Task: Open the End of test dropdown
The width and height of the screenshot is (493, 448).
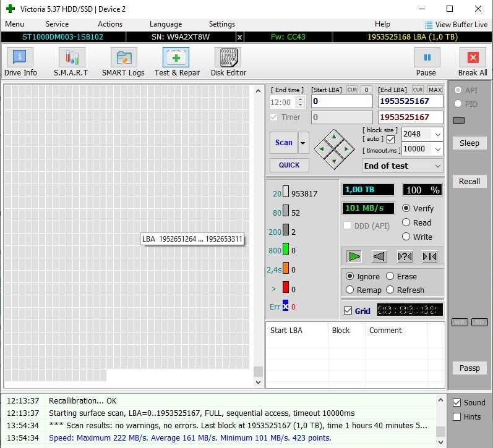Action: click(438, 166)
